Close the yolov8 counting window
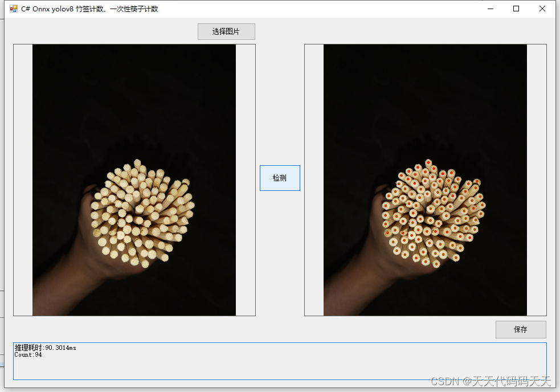Viewport: 560px width, 392px height. (x=542, y=9)
